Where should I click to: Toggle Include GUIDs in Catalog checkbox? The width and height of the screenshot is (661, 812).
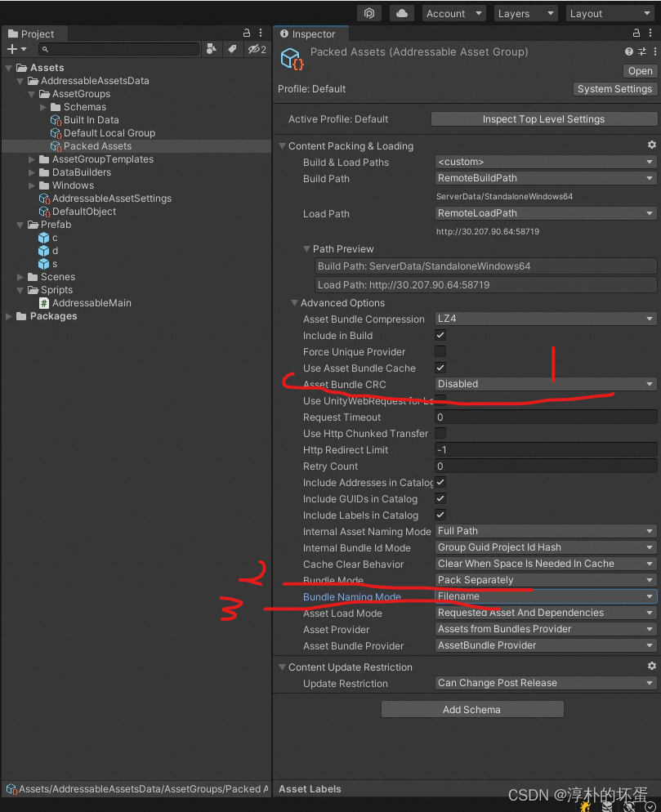click(x=440, y=498)
